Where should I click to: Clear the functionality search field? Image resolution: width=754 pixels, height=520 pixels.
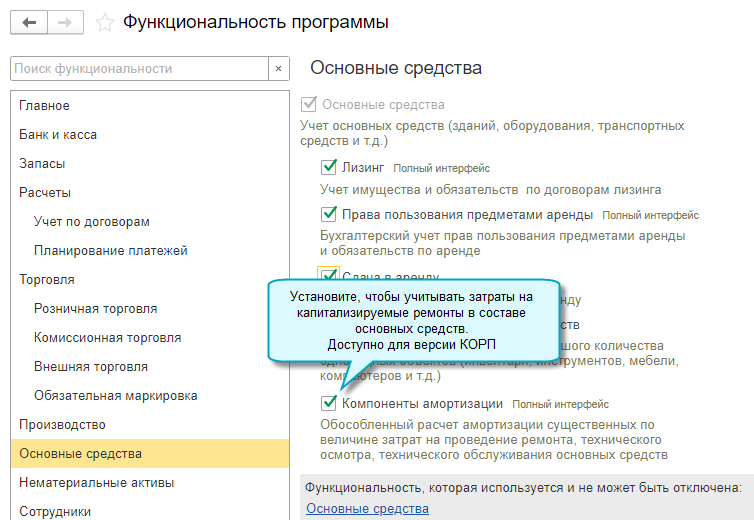[278, 69]
